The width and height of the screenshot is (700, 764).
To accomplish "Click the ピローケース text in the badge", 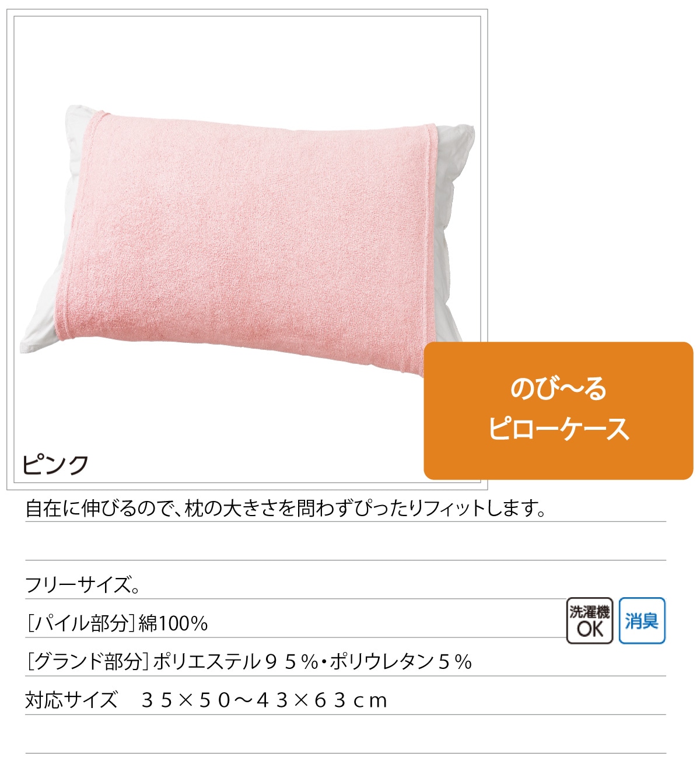I will coord(558,429).
